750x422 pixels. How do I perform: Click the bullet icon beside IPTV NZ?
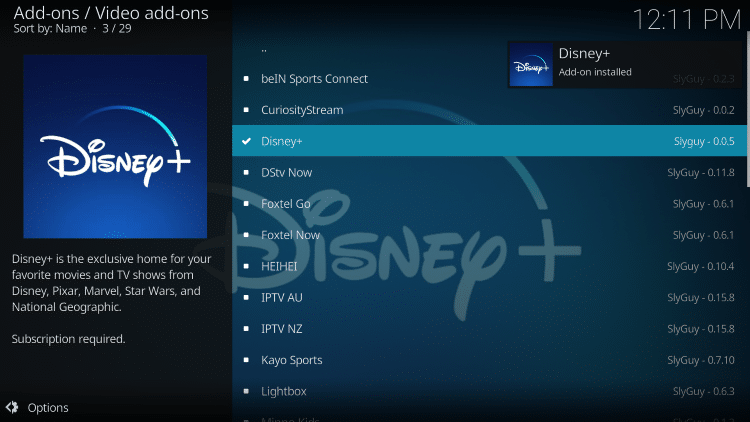[x=246, y=329]
